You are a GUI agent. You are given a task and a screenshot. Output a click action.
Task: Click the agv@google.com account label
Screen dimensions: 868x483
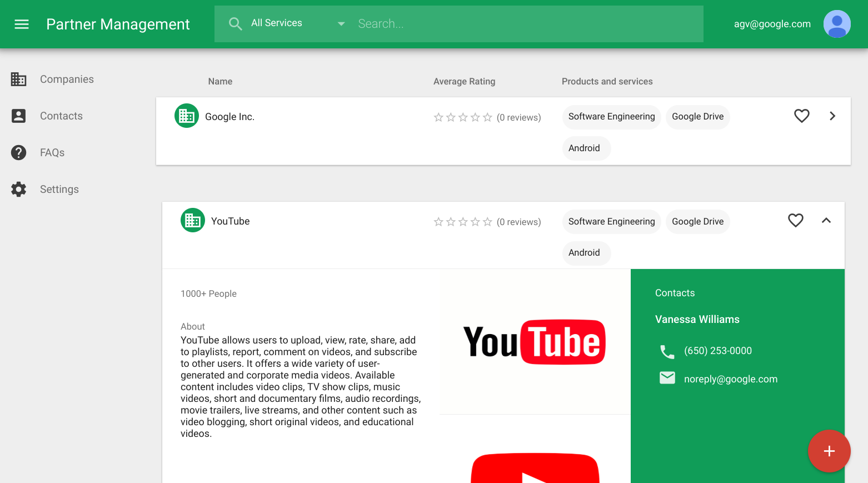click(772, 24)
